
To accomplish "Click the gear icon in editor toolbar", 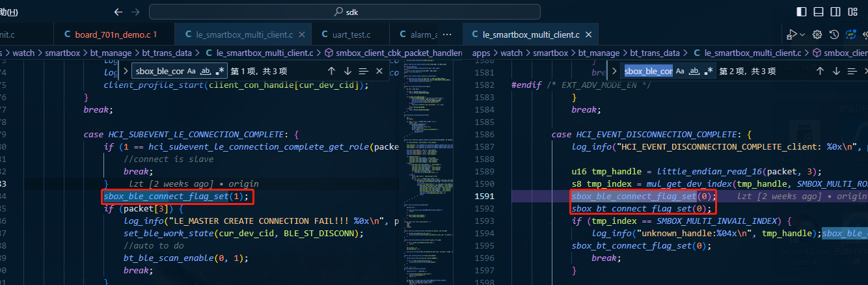I will (818, 34).
